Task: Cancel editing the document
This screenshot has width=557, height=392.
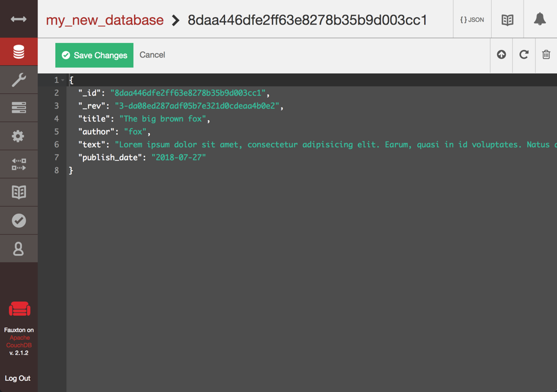Action: click(152, 55)
